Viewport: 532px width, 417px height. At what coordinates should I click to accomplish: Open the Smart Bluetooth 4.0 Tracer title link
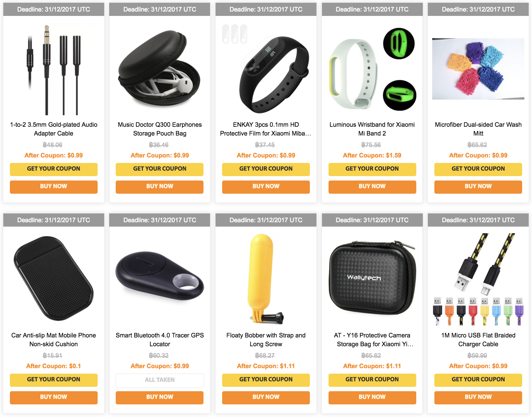coord(160,340)
